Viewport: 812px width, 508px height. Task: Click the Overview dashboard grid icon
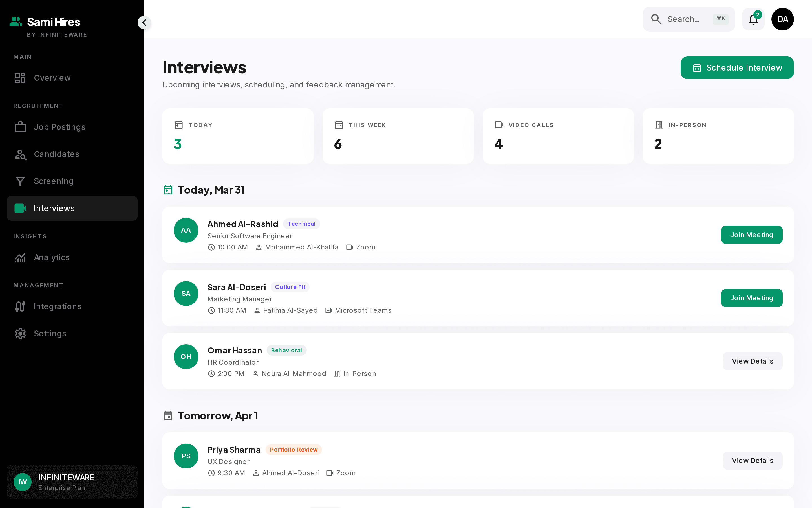[20, 78]
